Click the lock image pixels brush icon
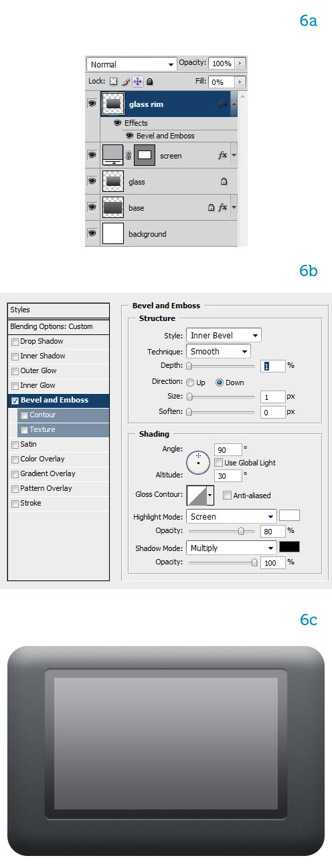 tap(125, 82)
